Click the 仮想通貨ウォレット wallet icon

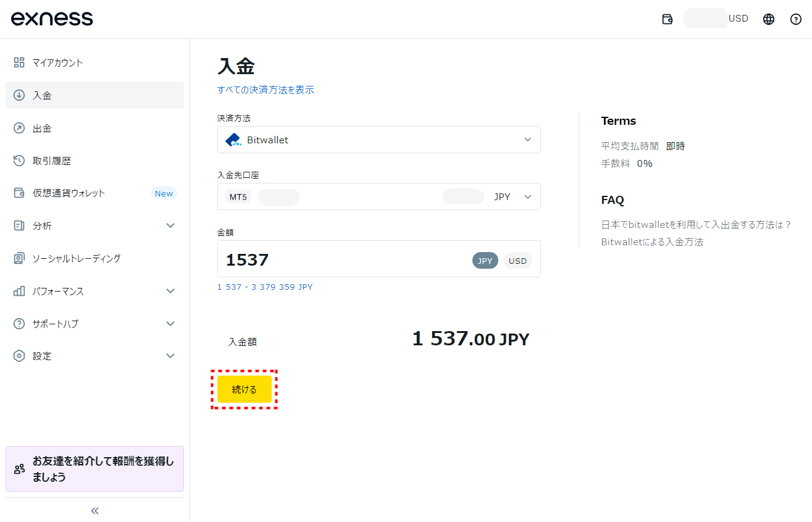point(19,193)
